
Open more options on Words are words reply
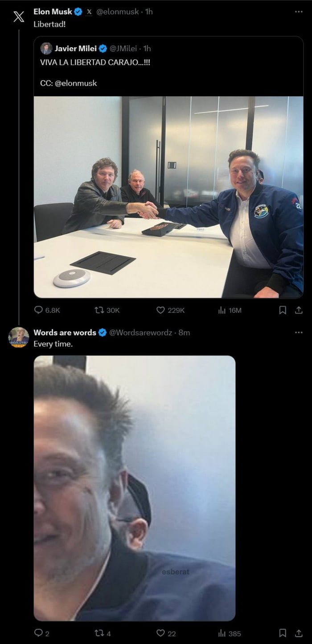(299, 332)
